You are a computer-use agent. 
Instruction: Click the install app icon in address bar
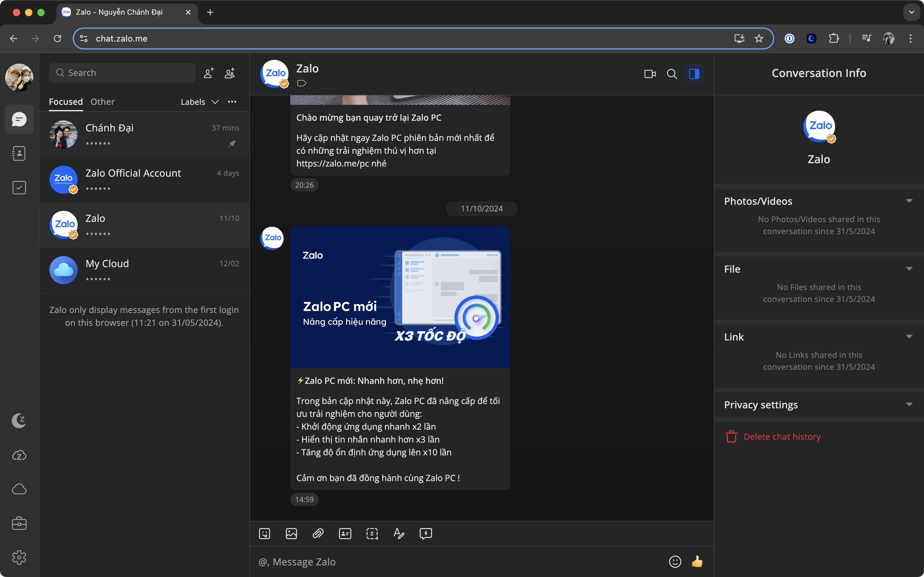coord(739,39)
